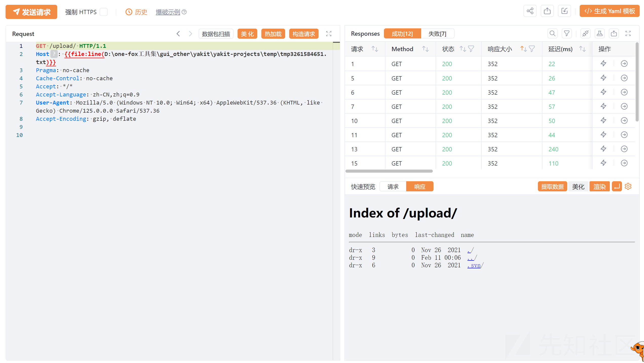Click the 发送请求 button
The height and width of the screenshot is (363, 644).
pos(31,12)
